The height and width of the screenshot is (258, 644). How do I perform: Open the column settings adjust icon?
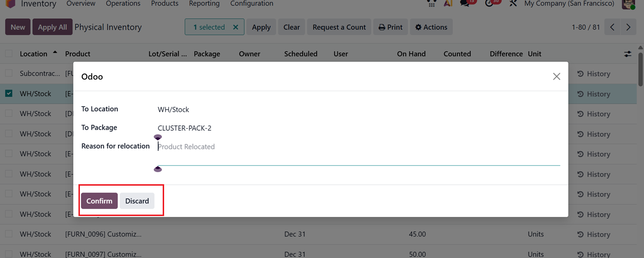[627, 54]
